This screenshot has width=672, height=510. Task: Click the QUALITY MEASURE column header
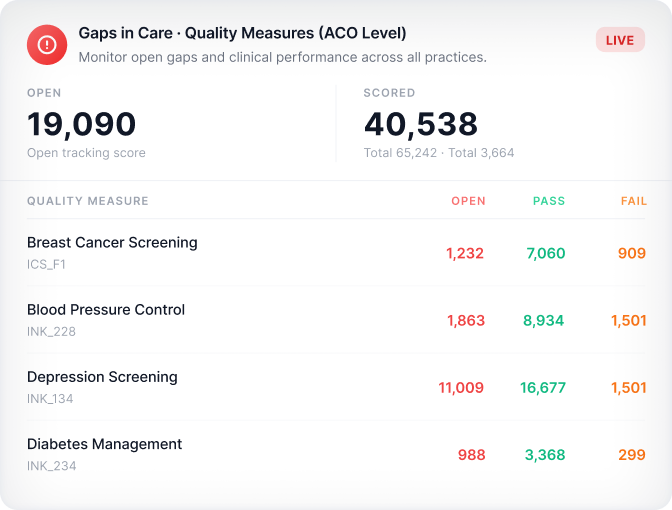pyautogui.click(x=88, y=201)
